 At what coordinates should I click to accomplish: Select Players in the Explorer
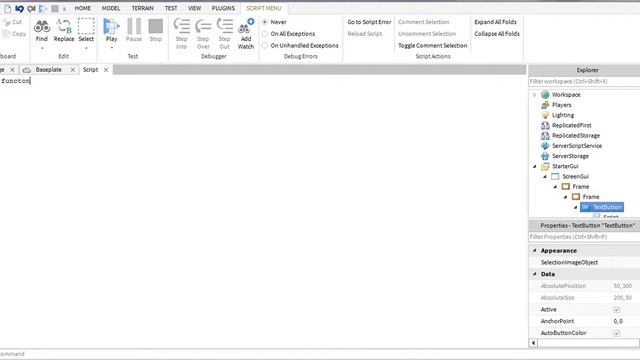(556, 105)
